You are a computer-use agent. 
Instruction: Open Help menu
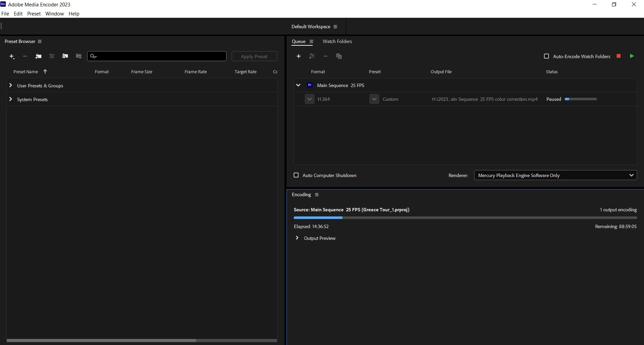(x=74, y=13)
